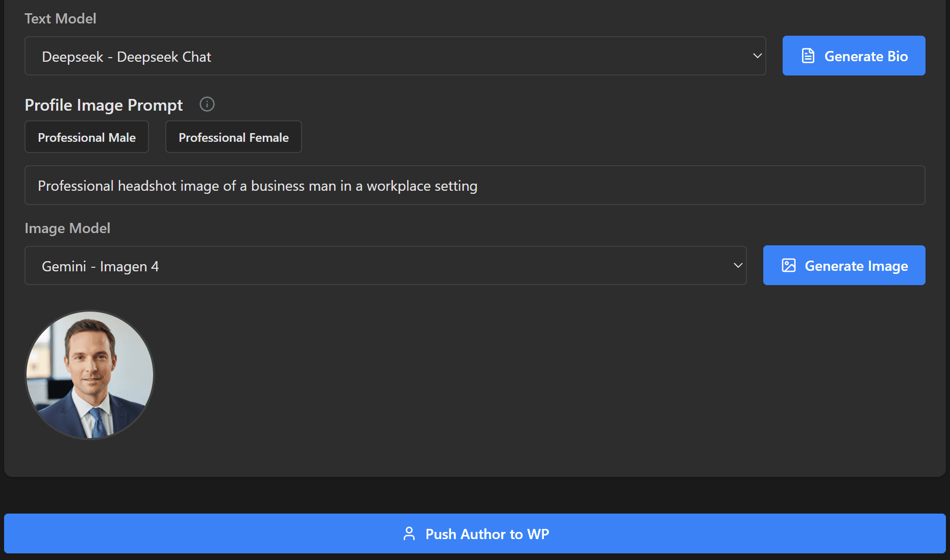950x560 pixels.
Task: Click the chevron on the Text Model dropdown
Action: tap(757, 56)
